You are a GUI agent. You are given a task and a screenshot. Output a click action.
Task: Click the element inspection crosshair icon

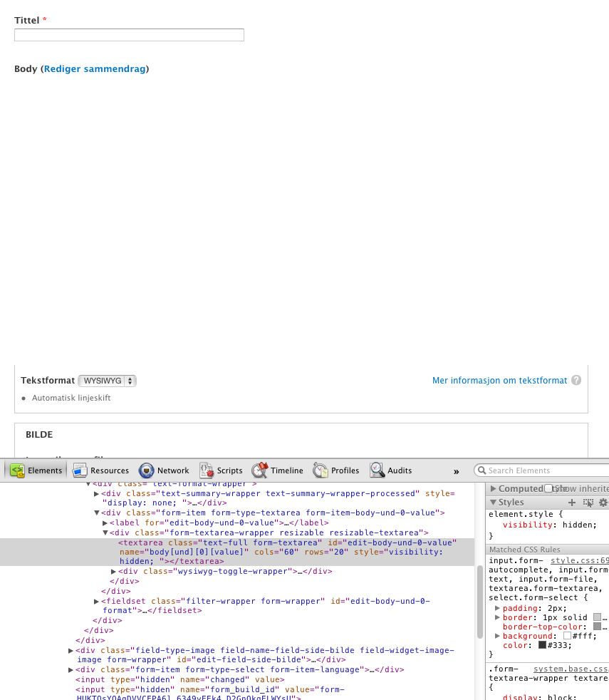click(588, 503)
